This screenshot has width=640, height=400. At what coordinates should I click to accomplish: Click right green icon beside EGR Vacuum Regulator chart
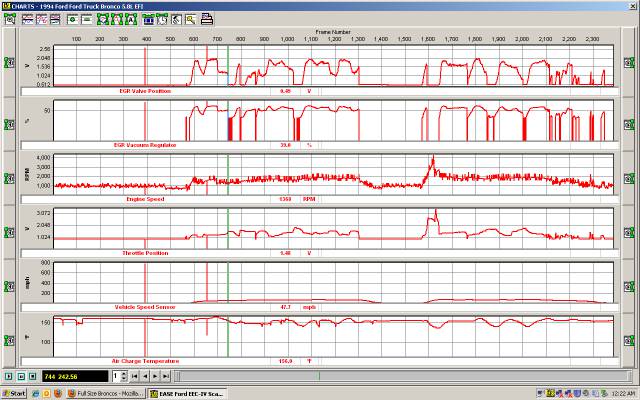pyautogui.click(x=629, y=124)
